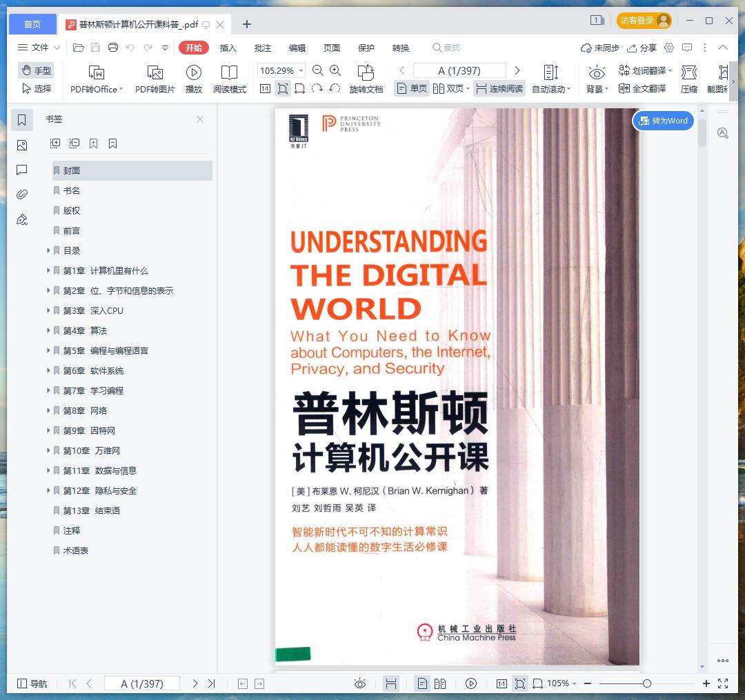Switch to the Protect tab

click(366, 48)
